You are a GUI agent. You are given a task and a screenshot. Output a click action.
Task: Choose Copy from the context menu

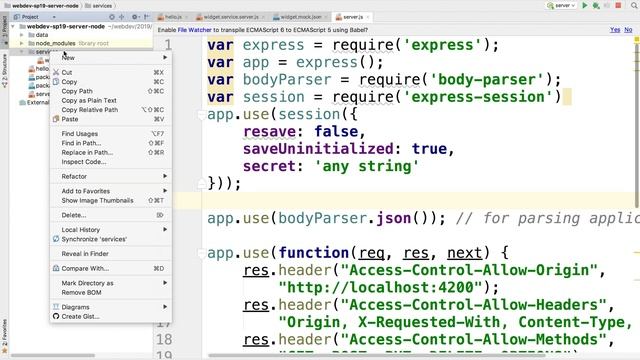pos(110,82)
